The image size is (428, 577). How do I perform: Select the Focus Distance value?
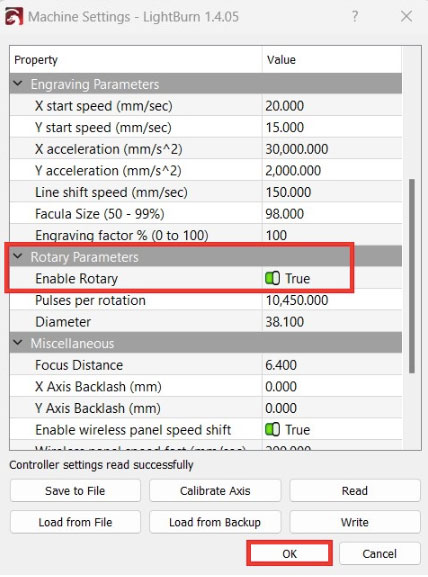point(332,365)
